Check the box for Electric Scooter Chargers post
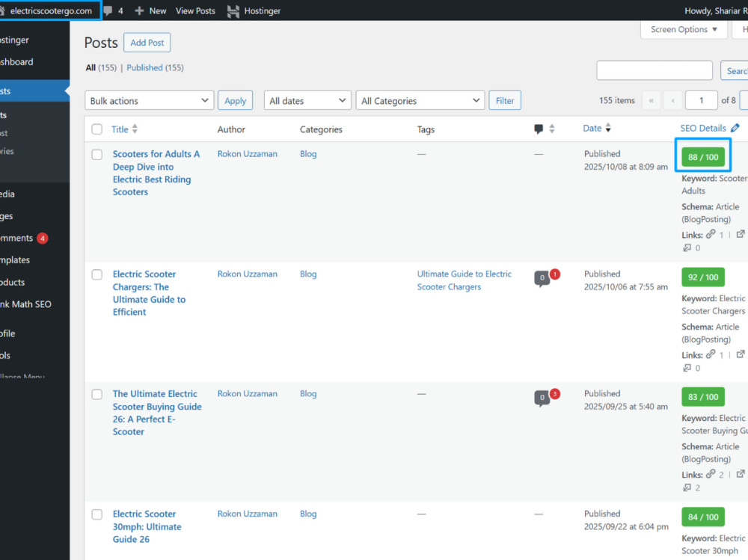 pyautogui.click(x=96, y=274)
